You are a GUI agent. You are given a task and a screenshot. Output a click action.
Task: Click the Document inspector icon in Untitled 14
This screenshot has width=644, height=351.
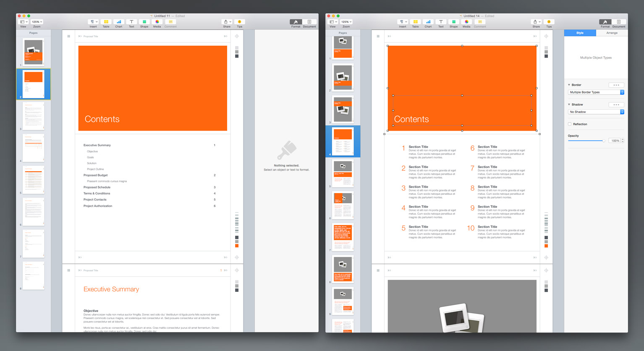(x=618, y=22)
